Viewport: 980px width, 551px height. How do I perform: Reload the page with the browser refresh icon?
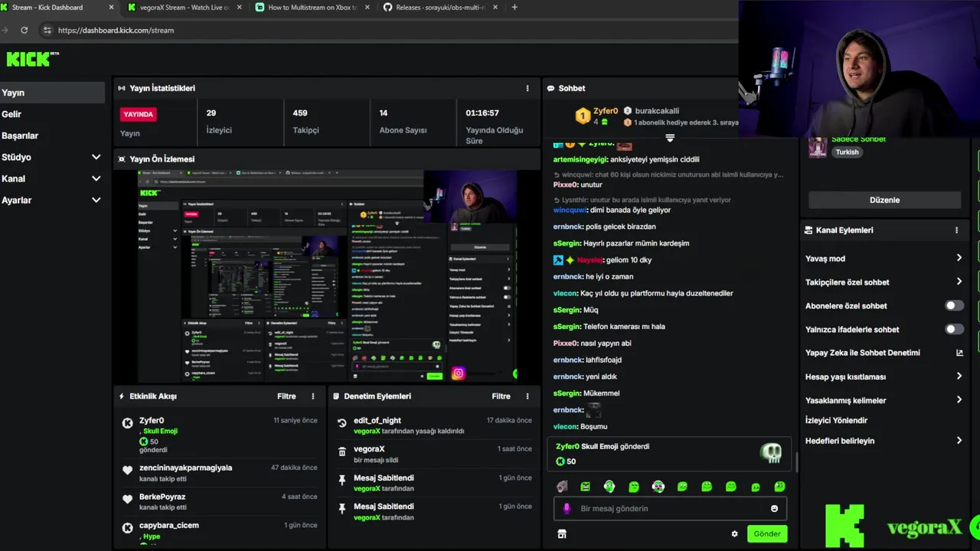coord(24,30)
